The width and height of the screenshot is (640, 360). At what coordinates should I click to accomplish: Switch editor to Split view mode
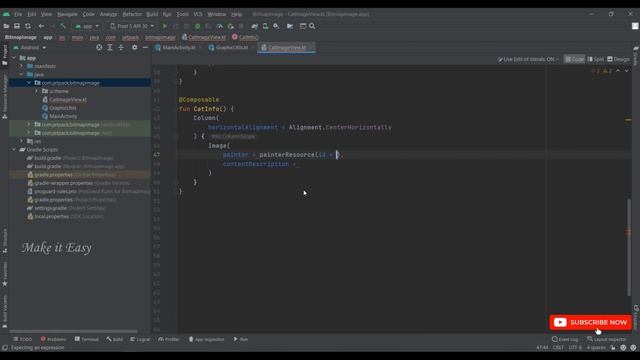[596, 59]
